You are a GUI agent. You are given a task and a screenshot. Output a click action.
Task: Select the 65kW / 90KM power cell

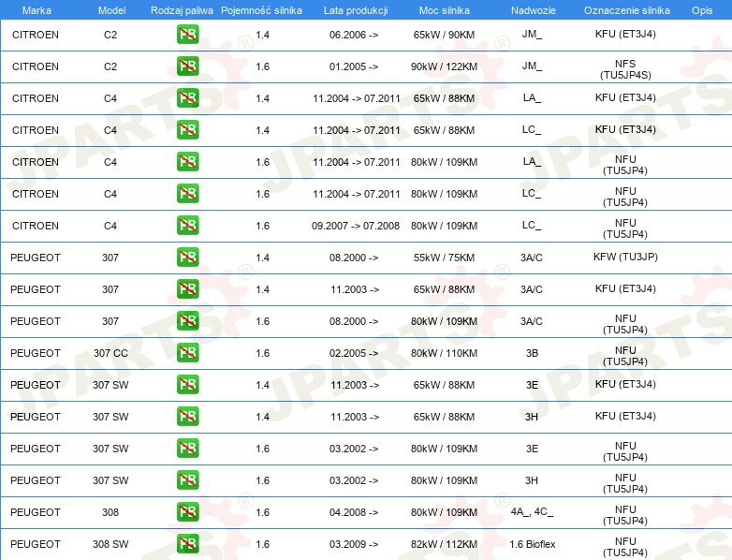[x=444, y=35]
